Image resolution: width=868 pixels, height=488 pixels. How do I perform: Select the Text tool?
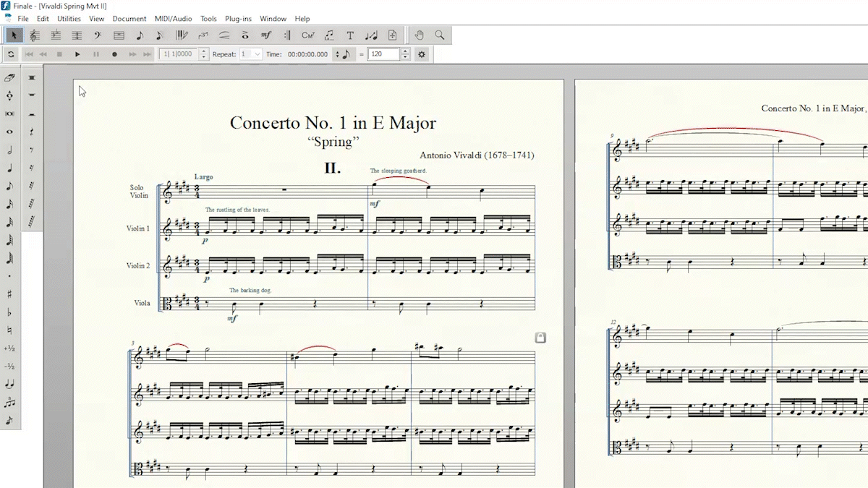pos(350,35)
